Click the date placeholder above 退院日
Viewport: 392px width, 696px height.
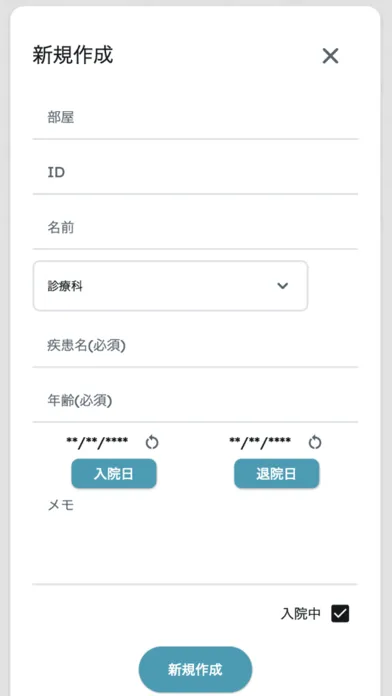click(x=260, y=441)
